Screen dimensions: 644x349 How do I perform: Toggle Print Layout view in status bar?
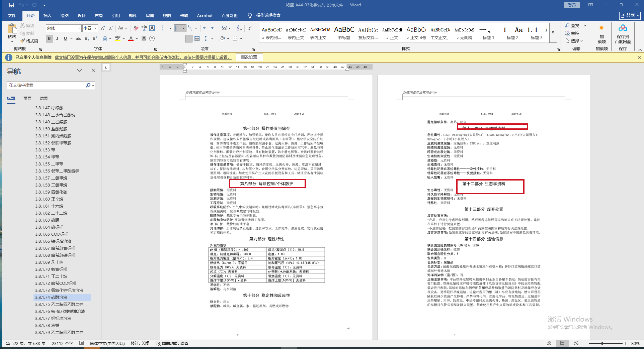(x=563, y=343)
